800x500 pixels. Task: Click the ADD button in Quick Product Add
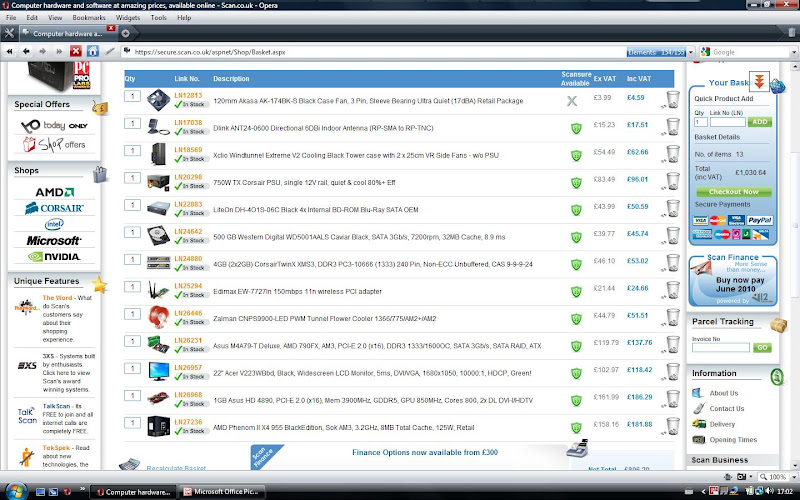click(x=759, y=122)
